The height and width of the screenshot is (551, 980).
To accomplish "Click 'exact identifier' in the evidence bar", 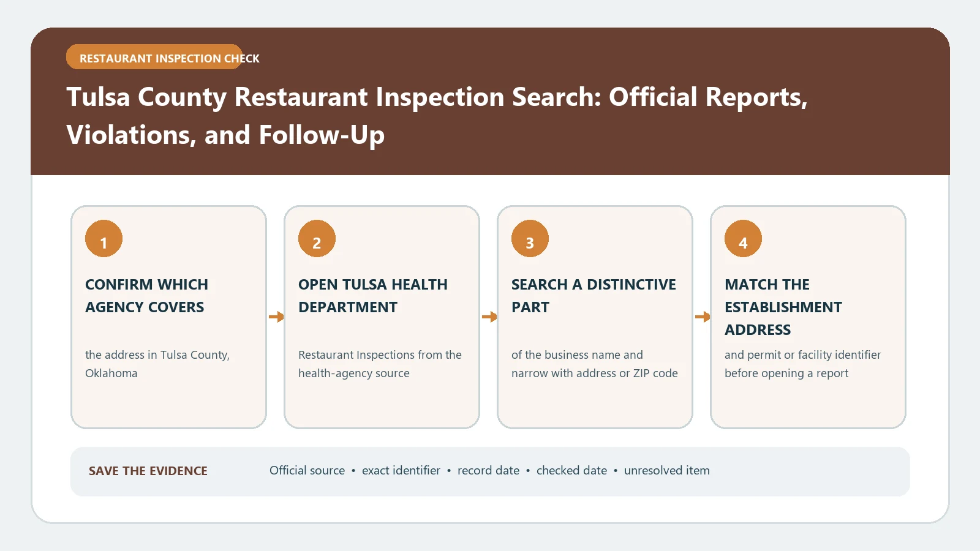I will pyautogui.click(x=401, y=470).
